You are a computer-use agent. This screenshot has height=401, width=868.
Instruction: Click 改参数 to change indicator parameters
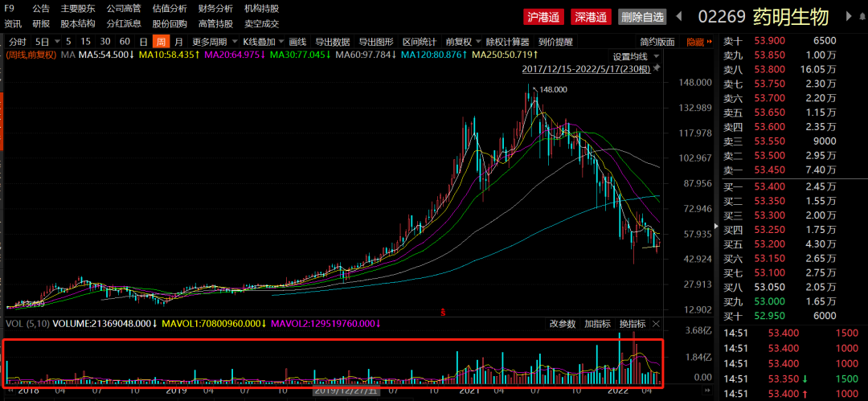(x=563, y=324)
